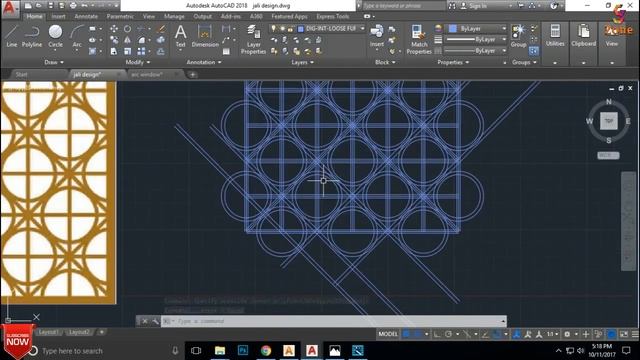Click the Group tool icon
The height and width of the screenshot is (360, 640).
point(518,35)
